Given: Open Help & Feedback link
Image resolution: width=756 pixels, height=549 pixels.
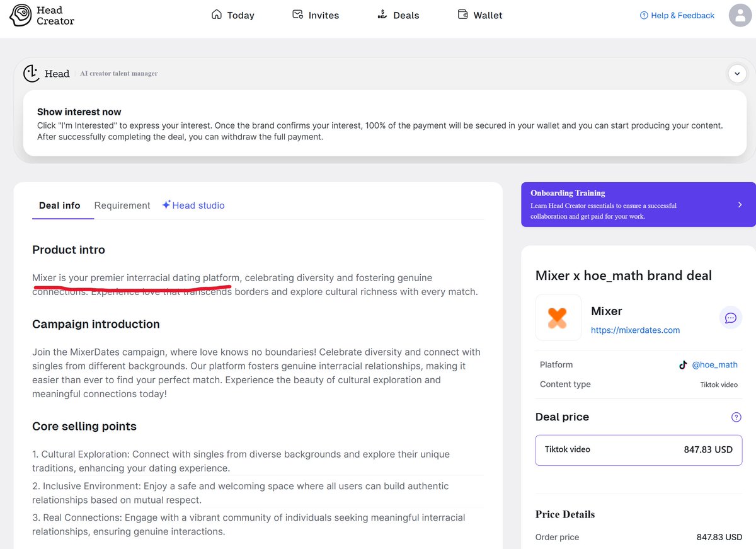Looking at the screenshot, I should point(677,15).
